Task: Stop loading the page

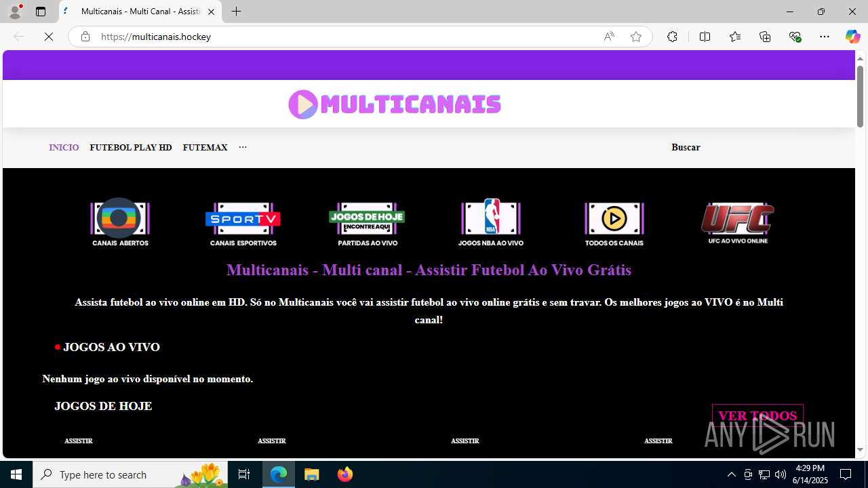Action: coord(49,37)
